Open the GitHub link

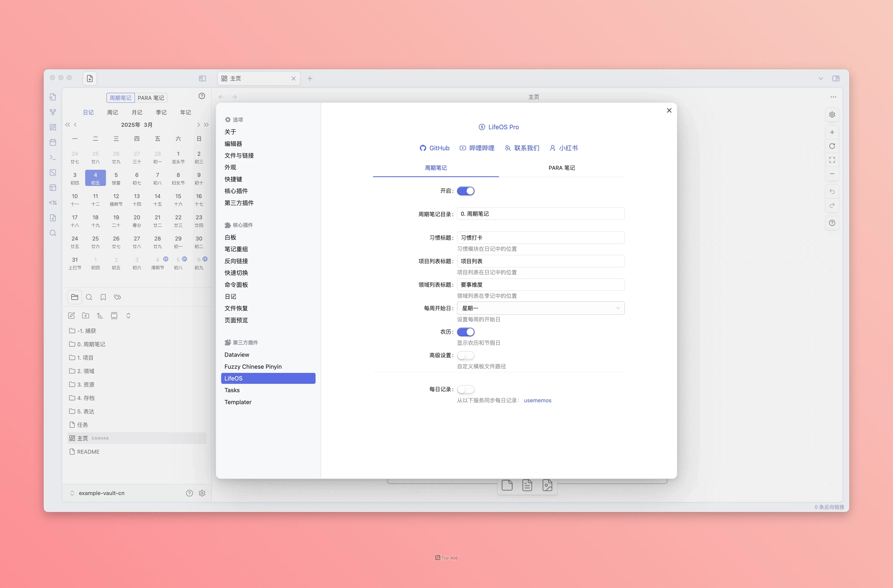coord(435,148)
